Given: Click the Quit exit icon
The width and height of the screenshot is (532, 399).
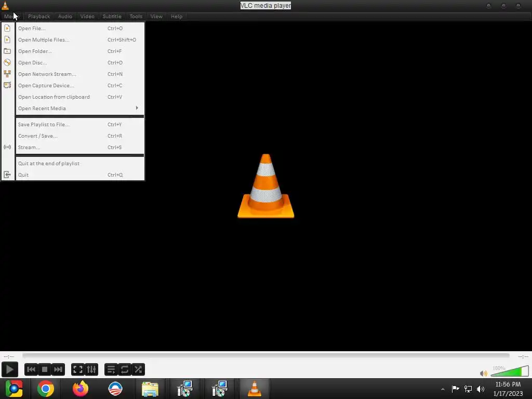Looking at the screenshot, I should pos(7,175).
